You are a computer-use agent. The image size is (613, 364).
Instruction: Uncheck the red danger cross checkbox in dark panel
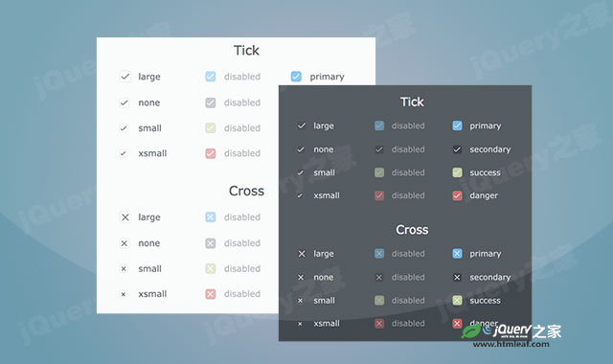(458, 324)
